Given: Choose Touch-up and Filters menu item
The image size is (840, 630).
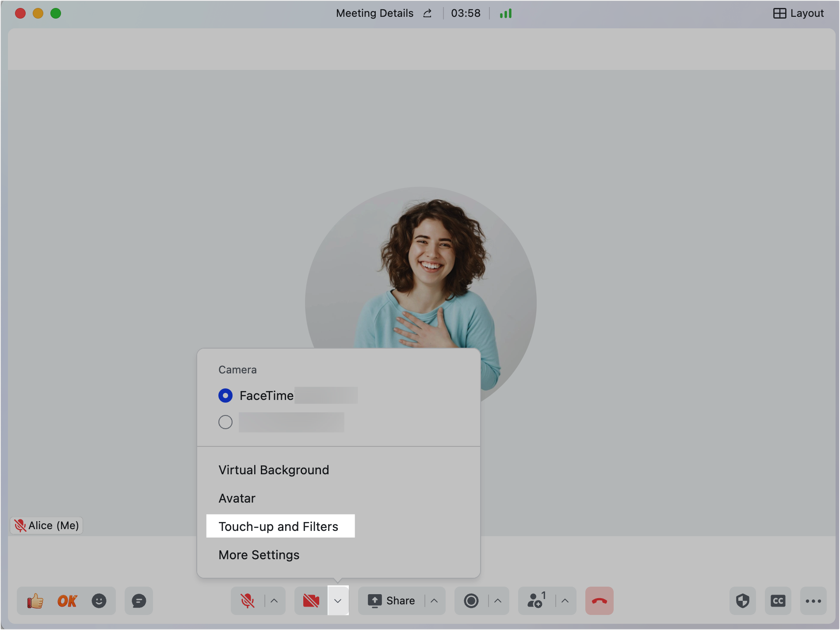Looking at the screenshot, I should point(279,526).
